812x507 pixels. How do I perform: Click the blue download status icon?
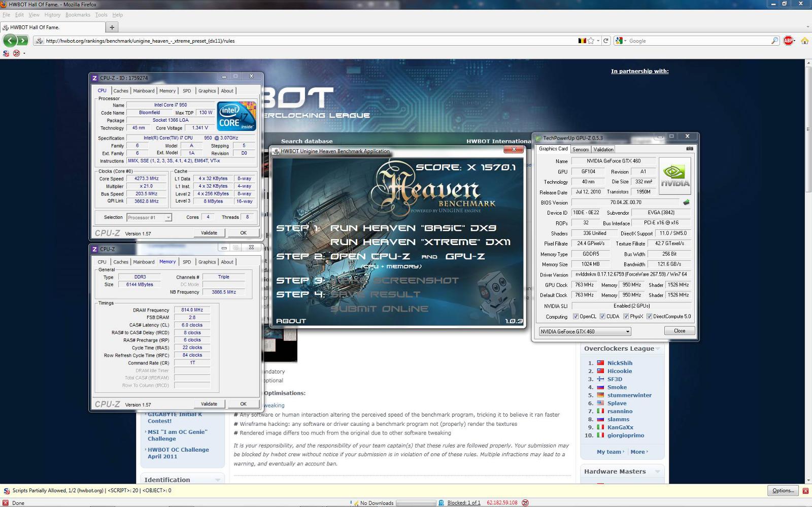coord(441,502)
